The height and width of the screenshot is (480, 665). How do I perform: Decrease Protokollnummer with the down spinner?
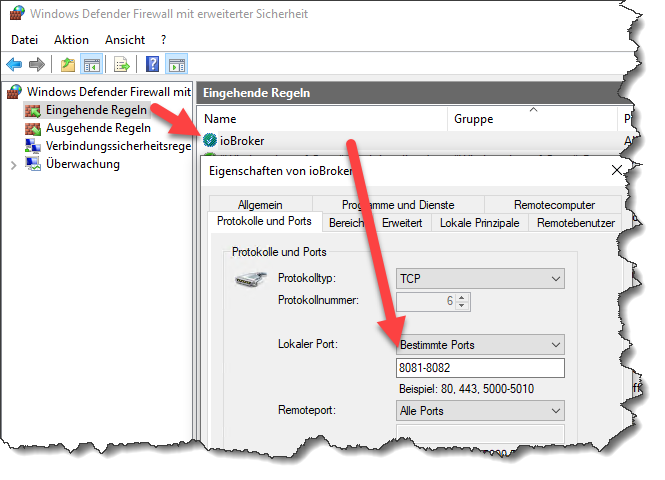[462, 306]
